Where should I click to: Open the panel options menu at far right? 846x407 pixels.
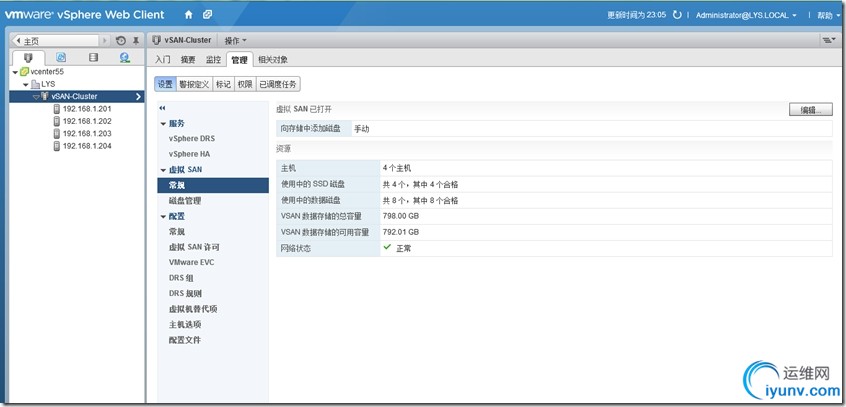pyautogui.click(x=827, y=40)
